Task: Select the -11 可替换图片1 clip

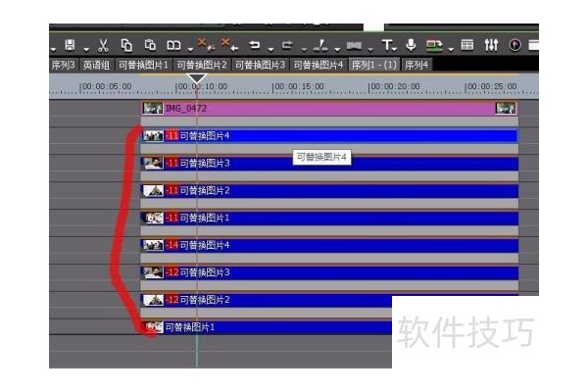Action: (x=329, y=218)
